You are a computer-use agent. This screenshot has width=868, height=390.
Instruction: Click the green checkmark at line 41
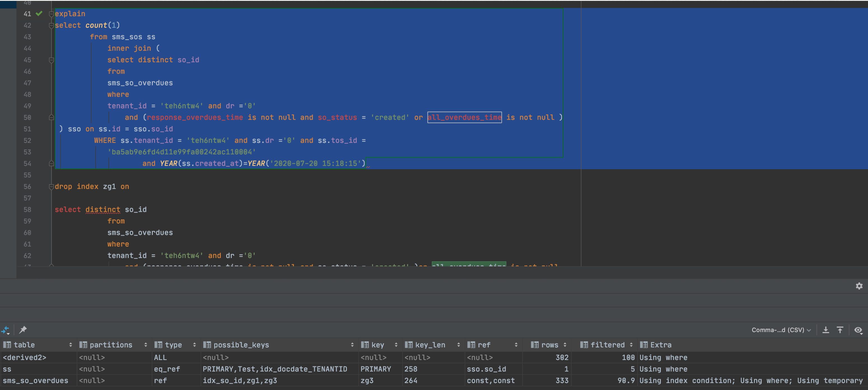pyautogui.click(x=39, y=14)
